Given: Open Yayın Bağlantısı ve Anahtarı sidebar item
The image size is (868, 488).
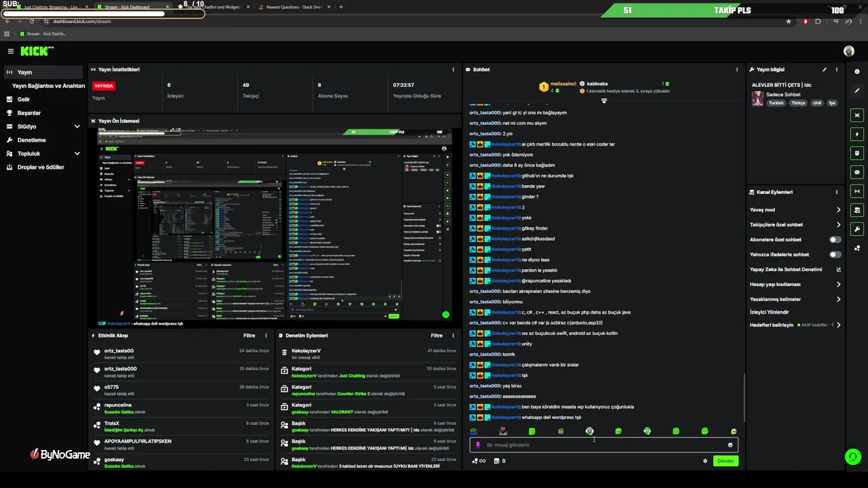Looking at the screenshot, I should [x=48, y=86].
